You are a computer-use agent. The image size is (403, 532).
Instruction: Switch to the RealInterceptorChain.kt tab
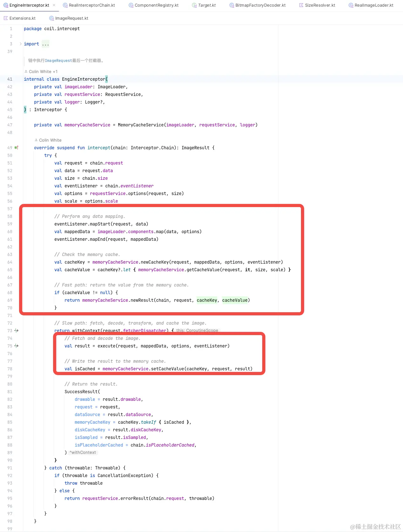coord(89,5)
